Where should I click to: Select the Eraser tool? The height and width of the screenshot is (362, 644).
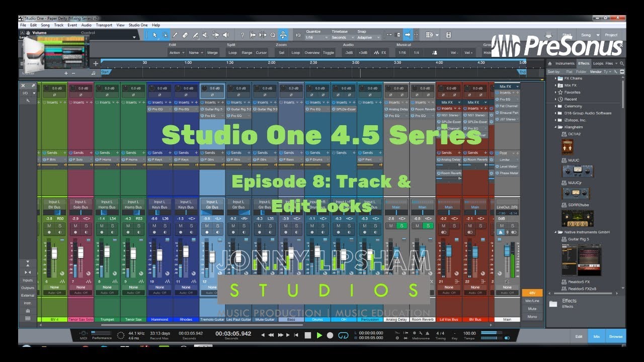click(185, 35)
